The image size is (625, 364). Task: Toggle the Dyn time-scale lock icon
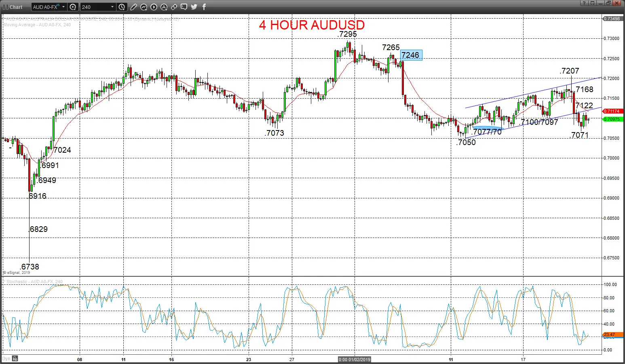point(15,358)
